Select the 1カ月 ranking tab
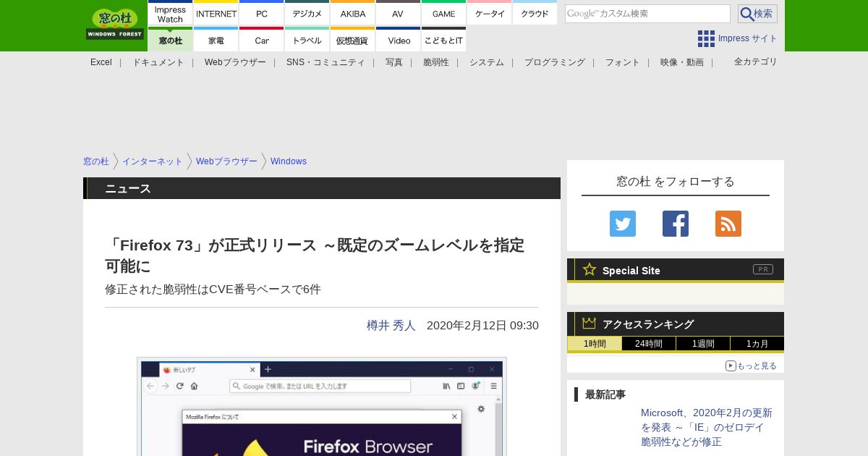The width and height of the screenshot is (868, 456). coord(757,344)
